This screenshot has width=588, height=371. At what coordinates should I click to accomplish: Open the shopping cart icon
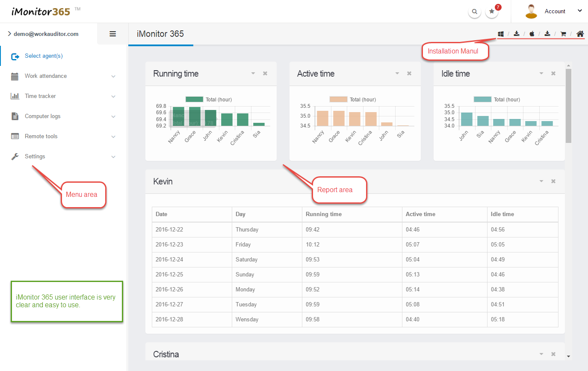click(563, 34)
